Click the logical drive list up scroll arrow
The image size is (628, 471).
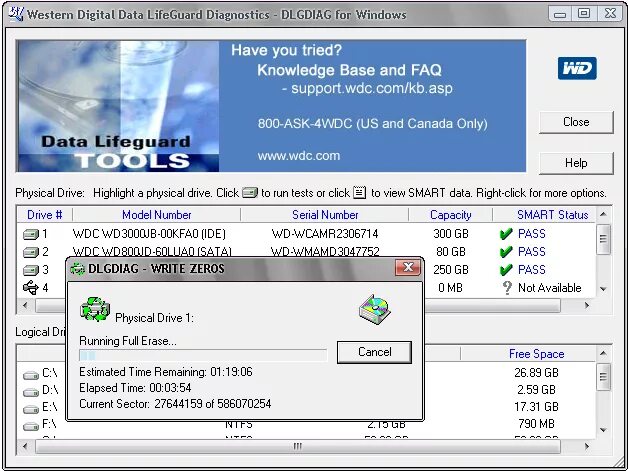(x=603, y=353)
